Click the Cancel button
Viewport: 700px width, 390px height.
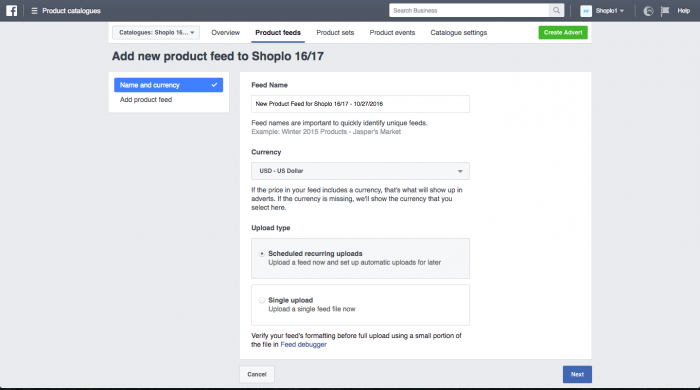(x=257, y=374)
